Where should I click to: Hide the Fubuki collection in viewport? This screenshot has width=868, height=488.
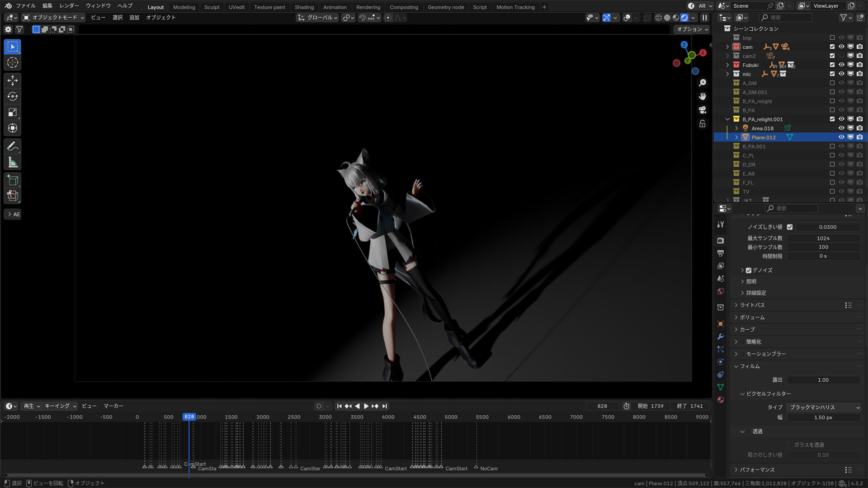(841, 65)
